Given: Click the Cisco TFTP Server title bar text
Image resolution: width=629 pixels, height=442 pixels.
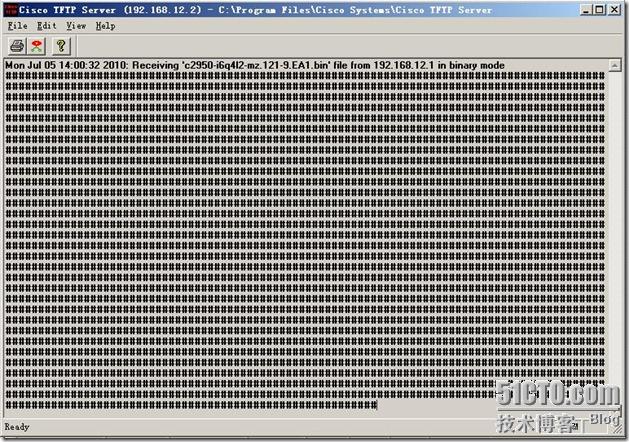Looking at the screenshot, I should [255, 10].
